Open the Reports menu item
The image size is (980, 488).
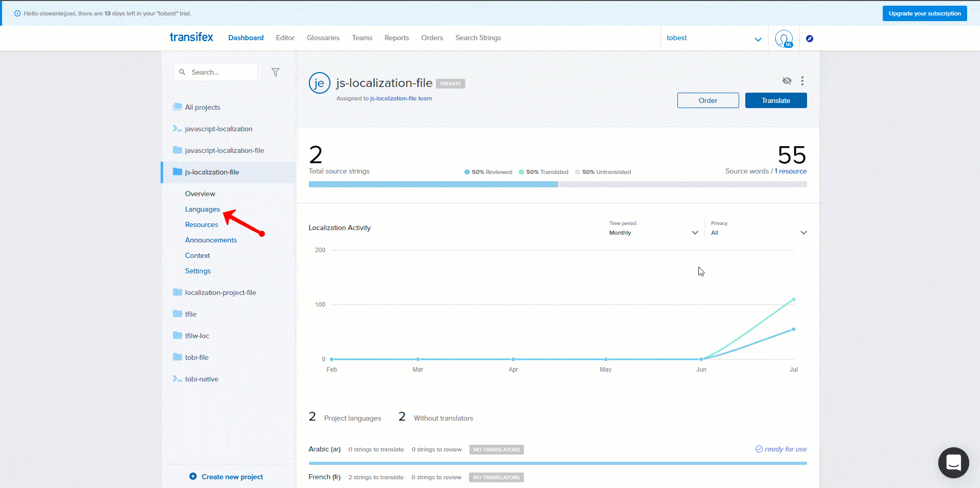click(396, 38)
